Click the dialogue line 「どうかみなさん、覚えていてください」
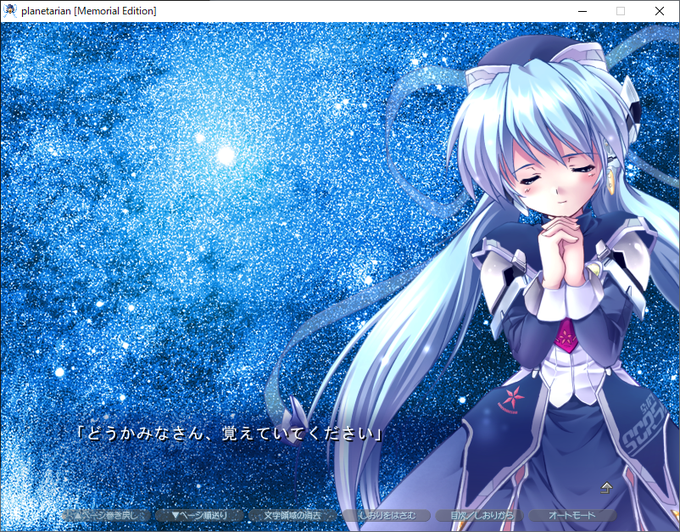The height and width of the screenshot is (532, 680). [x=229, y=434]
